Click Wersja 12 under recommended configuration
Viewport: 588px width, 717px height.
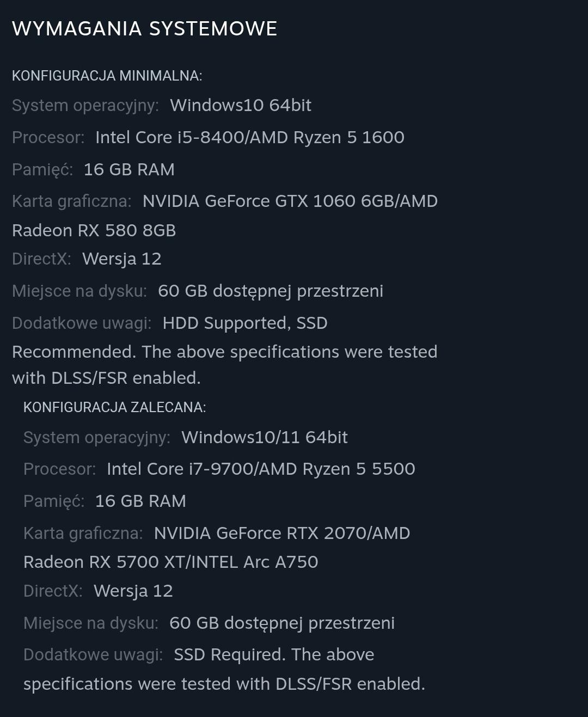click(x=133, y=591)
